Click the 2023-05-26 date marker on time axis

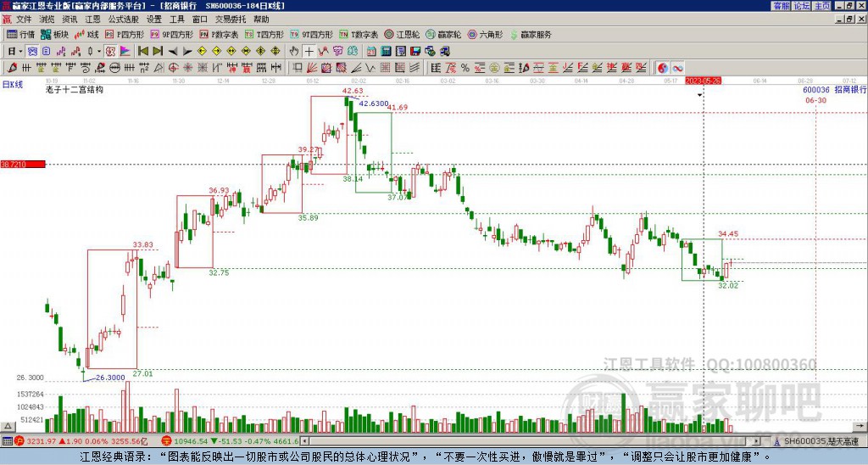pos(703,81)
